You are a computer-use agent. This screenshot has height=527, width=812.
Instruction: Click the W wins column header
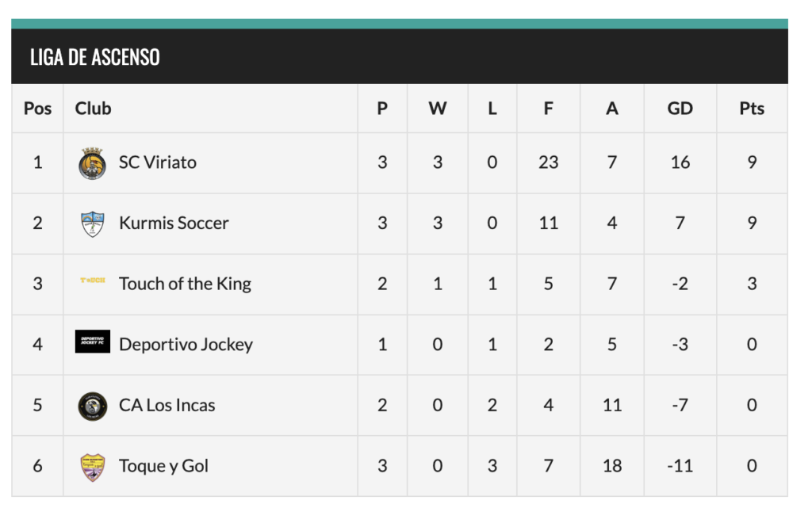click(437, 109)
